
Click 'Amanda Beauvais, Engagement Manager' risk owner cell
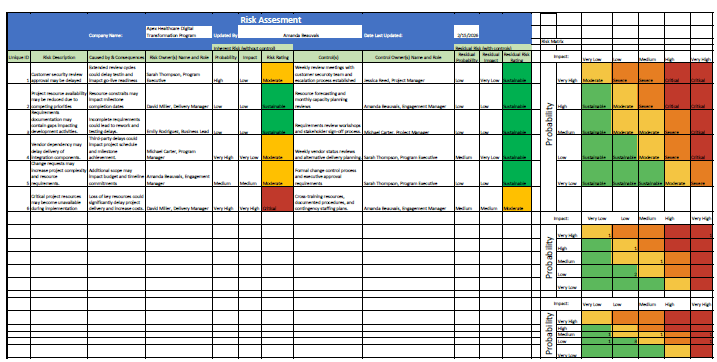coord(179,174)
